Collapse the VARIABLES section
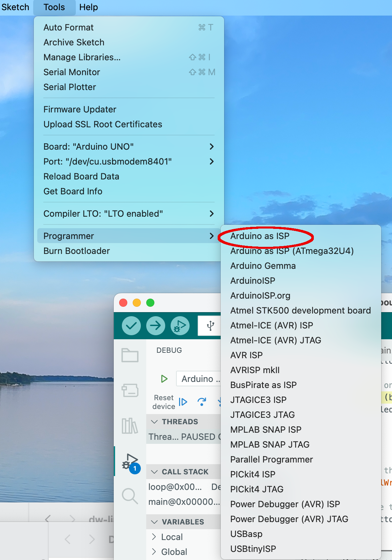This screenshot has width=392, height=560. pos(183,522)
